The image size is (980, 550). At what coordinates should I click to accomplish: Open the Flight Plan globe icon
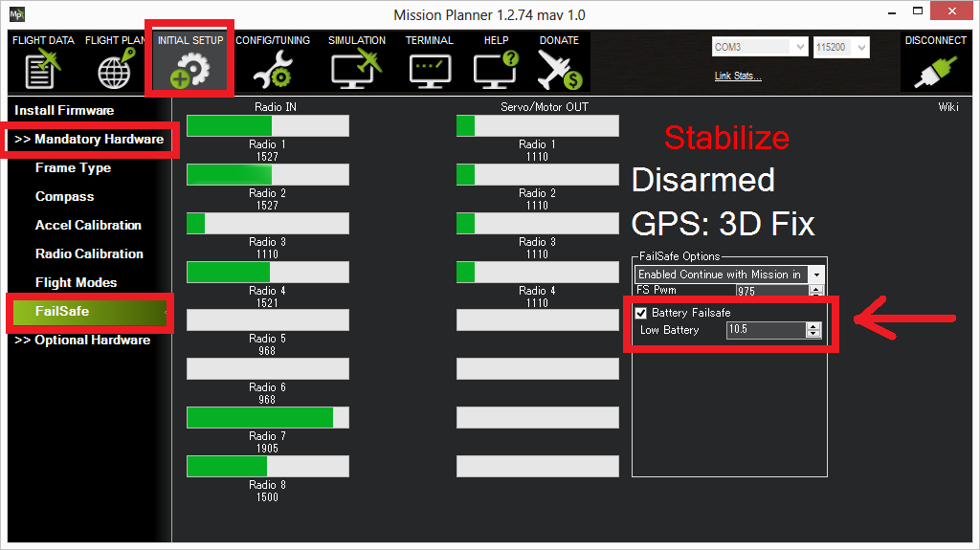click(114, 69)
